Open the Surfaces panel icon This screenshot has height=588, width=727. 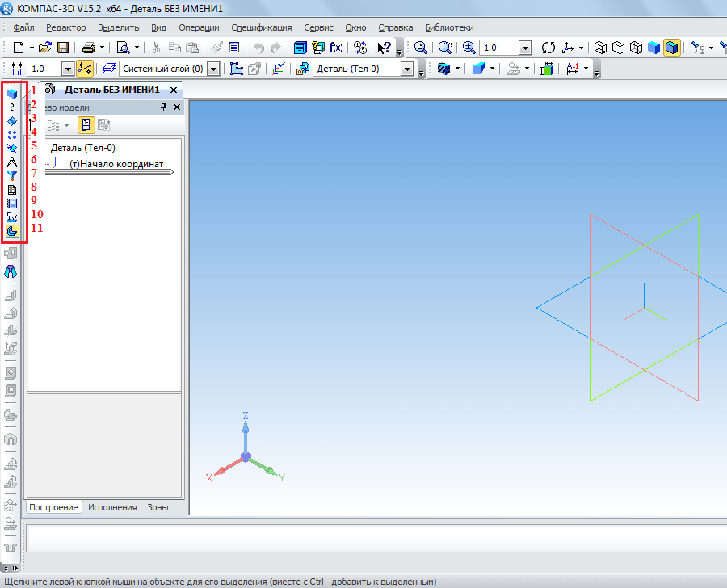pos(12,120)
